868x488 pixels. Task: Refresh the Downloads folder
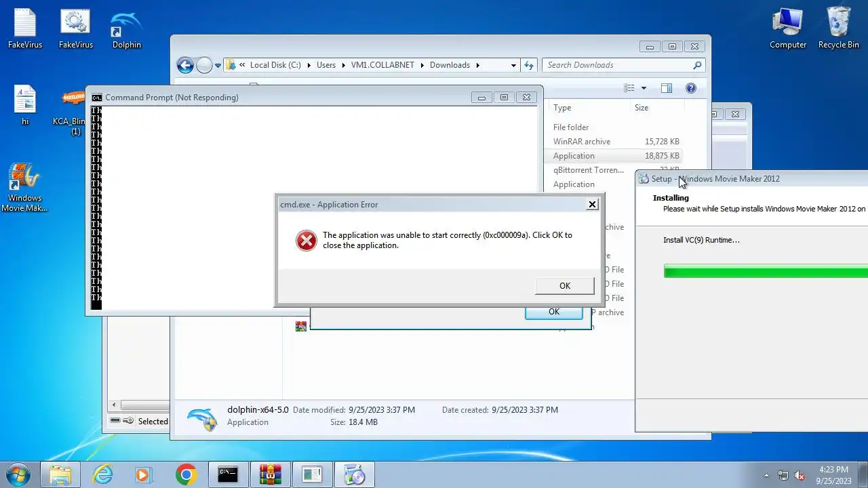(x=529, y=65)
